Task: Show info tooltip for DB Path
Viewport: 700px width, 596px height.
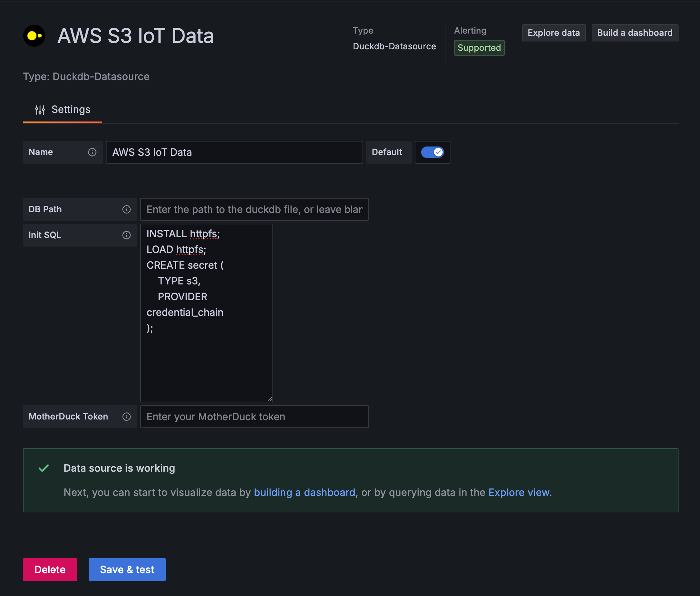Action: coord(127,209)
